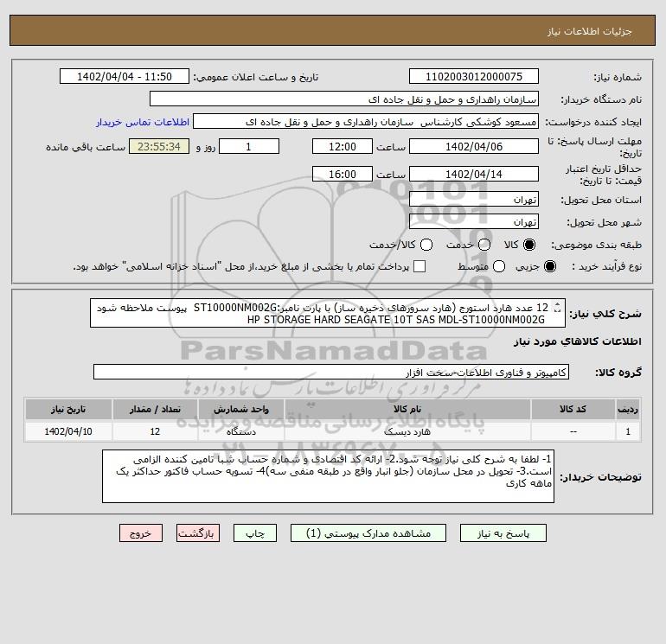Select the جزیی purchase type radio
The width and height of the screenshot is (666, 644).
point(549,266)
